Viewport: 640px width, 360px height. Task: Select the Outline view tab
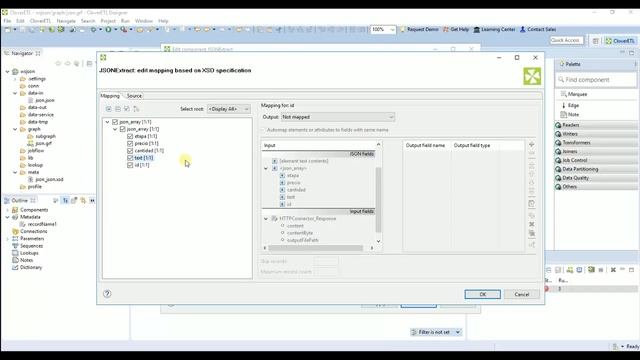[x=20, y=200]
